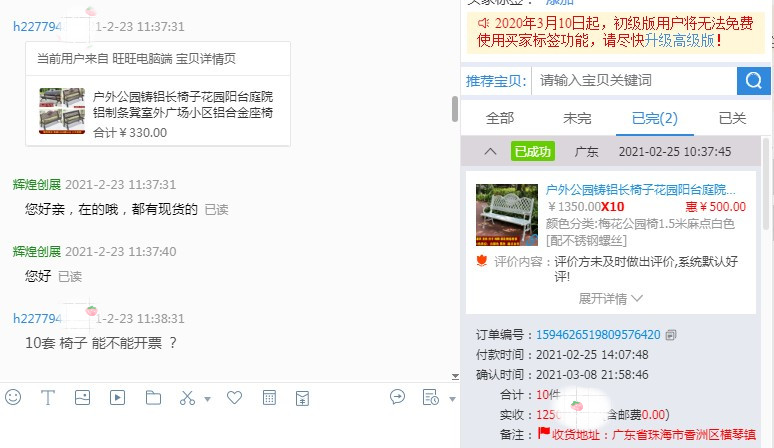
Task: Click the transfer conversation icon
Action: point(397,397)
